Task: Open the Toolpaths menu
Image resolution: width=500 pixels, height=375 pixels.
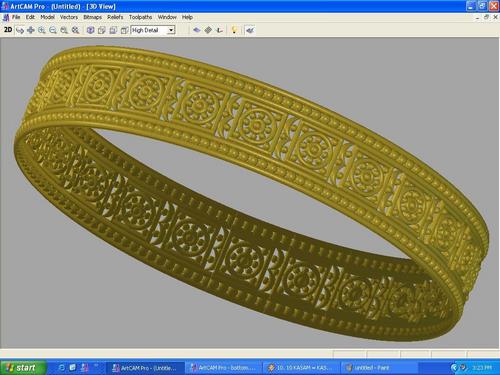Action: [140, 17]
